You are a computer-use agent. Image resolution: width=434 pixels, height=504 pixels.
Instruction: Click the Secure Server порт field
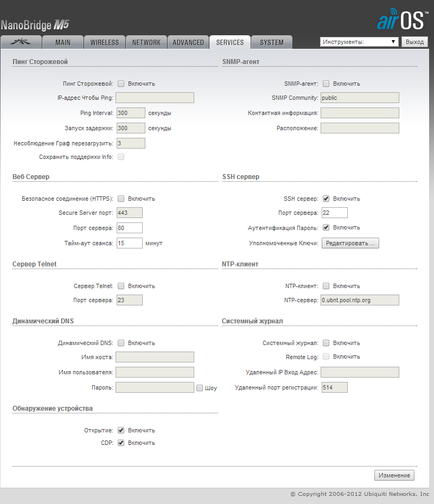click(130, 213)
